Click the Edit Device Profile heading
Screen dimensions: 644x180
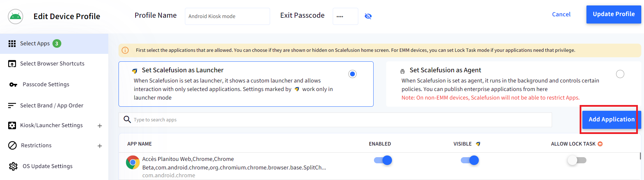pyautogui.click(x=67, y=16)
